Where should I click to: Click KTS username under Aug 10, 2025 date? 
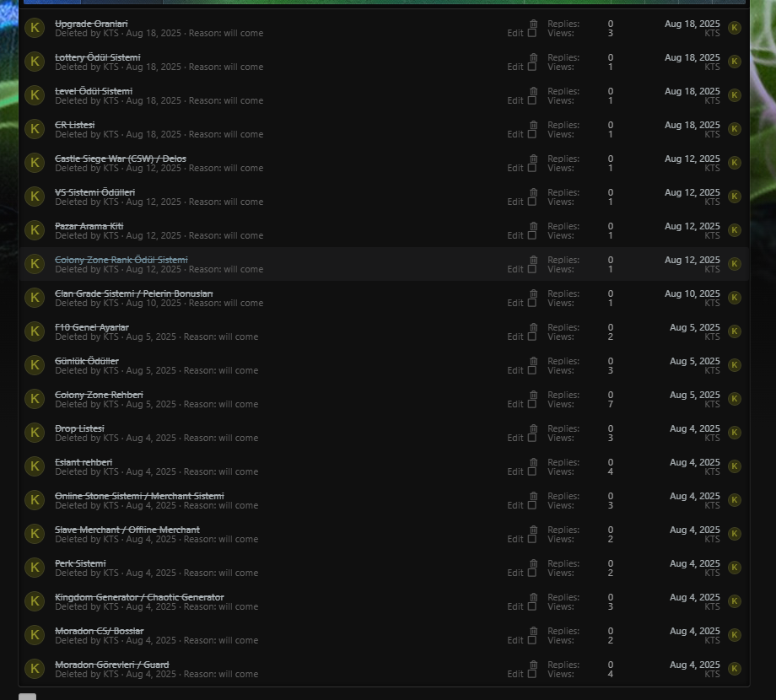pyautogui.click(x=712, y=304)
